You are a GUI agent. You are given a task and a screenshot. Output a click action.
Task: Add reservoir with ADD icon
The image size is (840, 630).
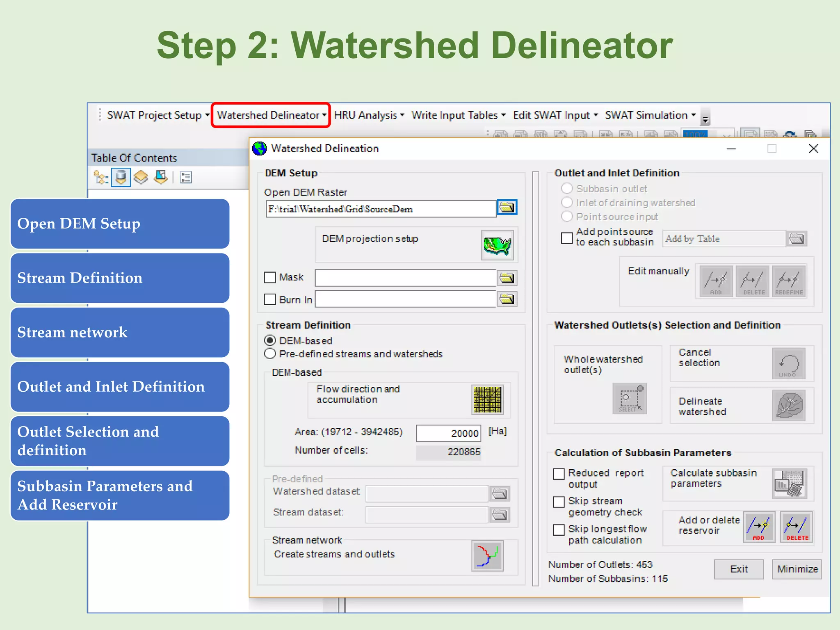(x=759, y=527)
